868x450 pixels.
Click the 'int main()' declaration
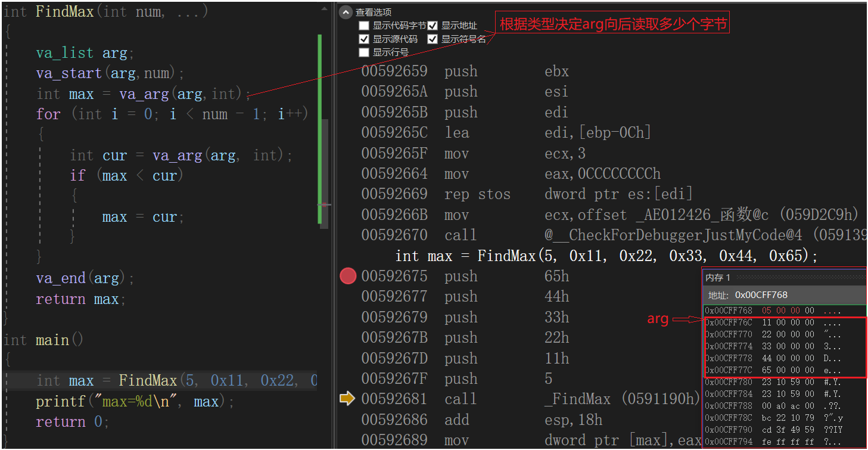tap(44, 340)
